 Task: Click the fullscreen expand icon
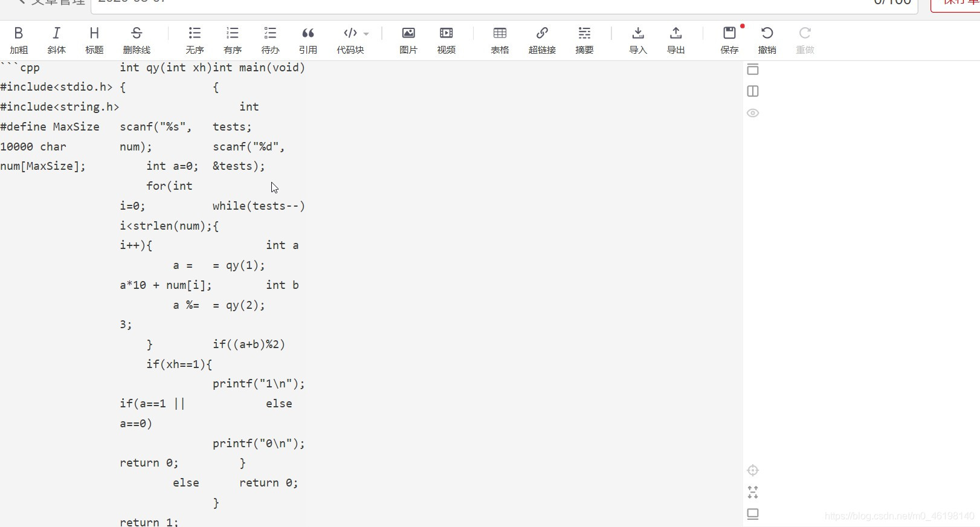pos(753,492)
